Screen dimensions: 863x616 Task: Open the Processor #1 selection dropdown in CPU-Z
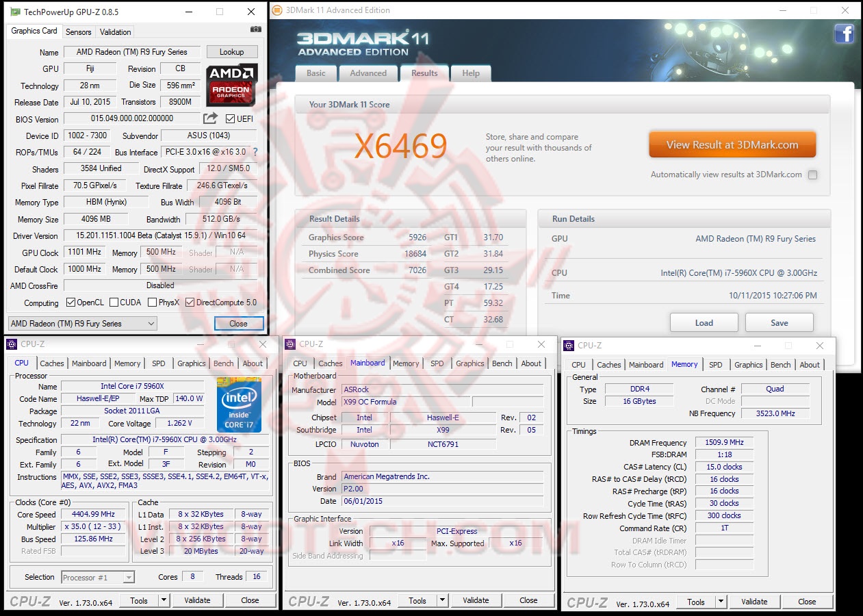[97, 577]
